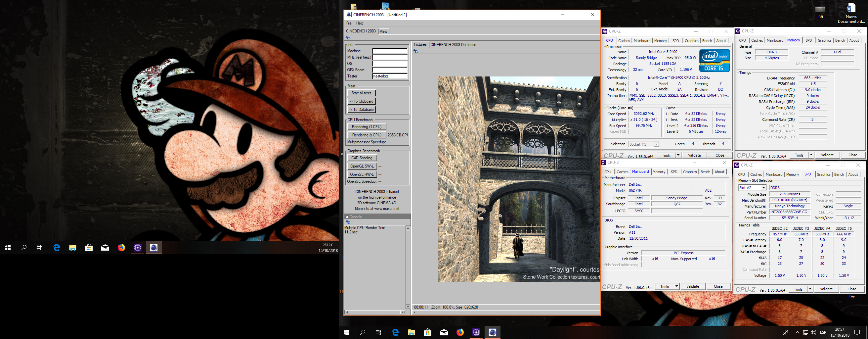
Task: Switch to Firefox on the bottom taskbar
Action: point(460,332)
